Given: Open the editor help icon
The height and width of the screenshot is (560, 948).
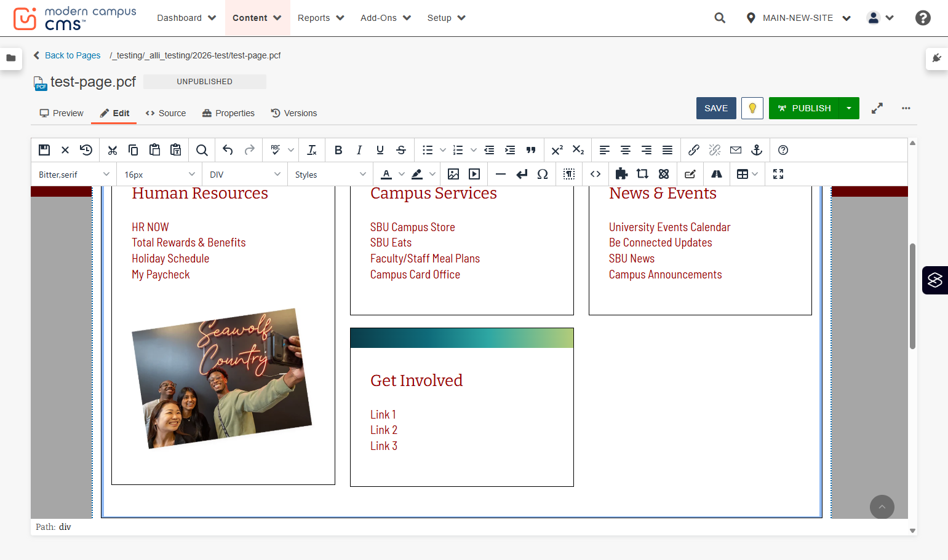Looking at the screenshot, I should (x=783, y=150).
